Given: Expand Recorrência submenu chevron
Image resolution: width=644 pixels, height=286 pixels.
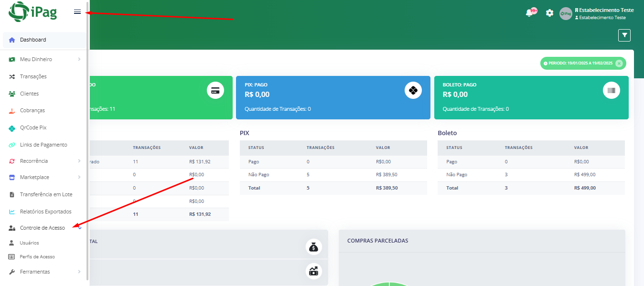Looking at the screenshot, I should coord(79,161).
